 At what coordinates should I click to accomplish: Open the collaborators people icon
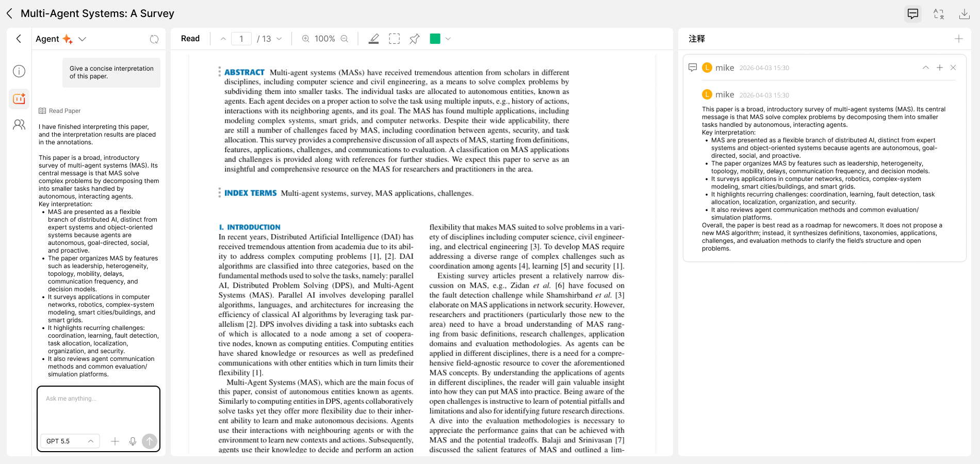coord(19,125)
